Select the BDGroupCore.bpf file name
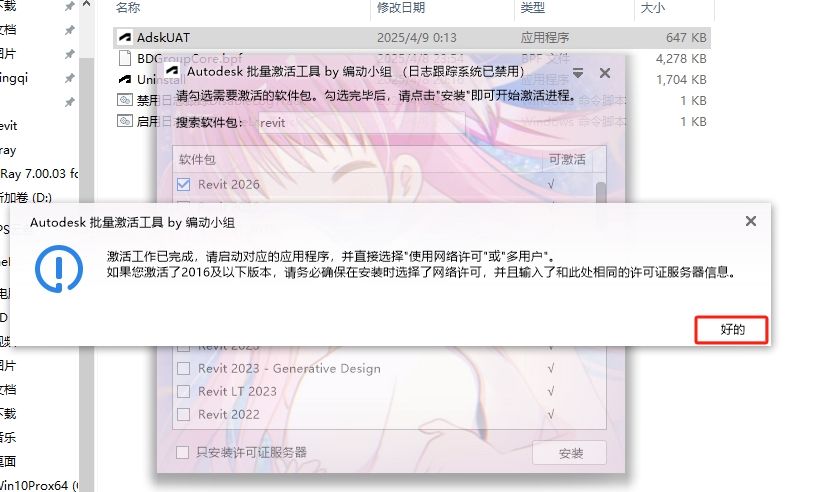Viewport: 817px width, 492px height. click(x=190, y=58)
